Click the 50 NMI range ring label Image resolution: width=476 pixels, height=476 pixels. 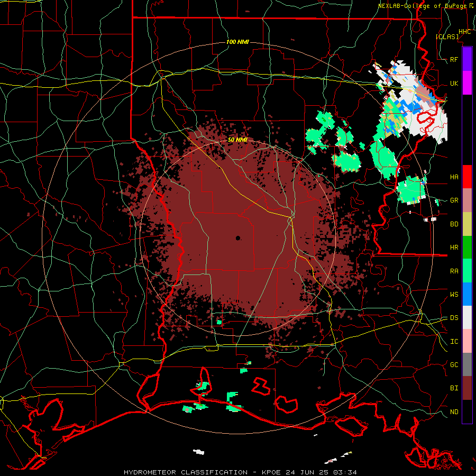point(237,140)
